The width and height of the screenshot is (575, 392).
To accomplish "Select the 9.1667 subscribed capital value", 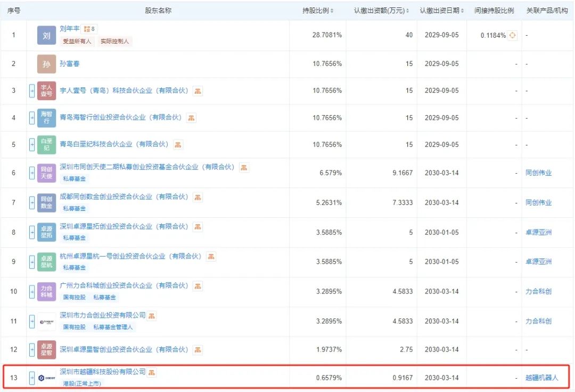I will 402,173.
